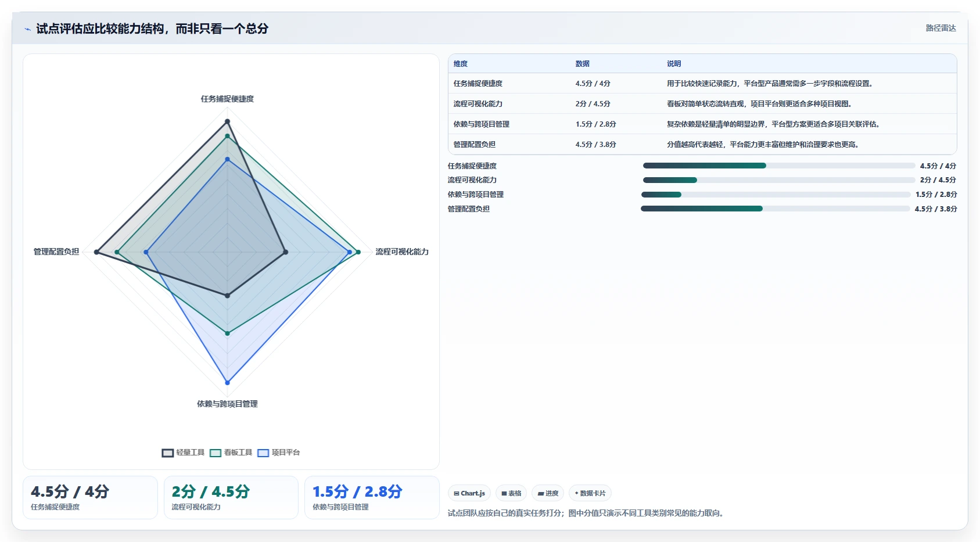Click the 数据卡片 chip
The width and height of the screenshot is (980, 542).
(590, 493)
